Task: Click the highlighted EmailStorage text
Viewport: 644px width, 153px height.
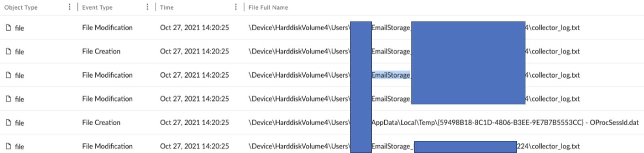Action: [391, 75]
